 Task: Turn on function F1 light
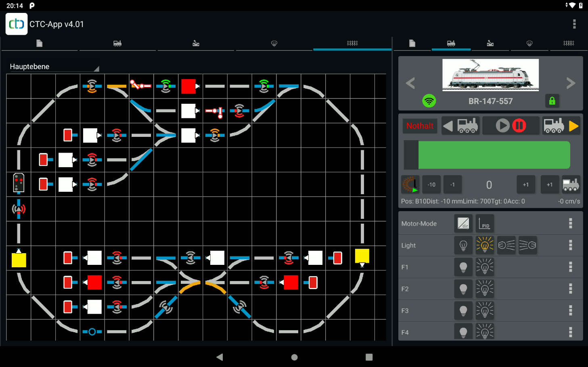coord(485,267)
